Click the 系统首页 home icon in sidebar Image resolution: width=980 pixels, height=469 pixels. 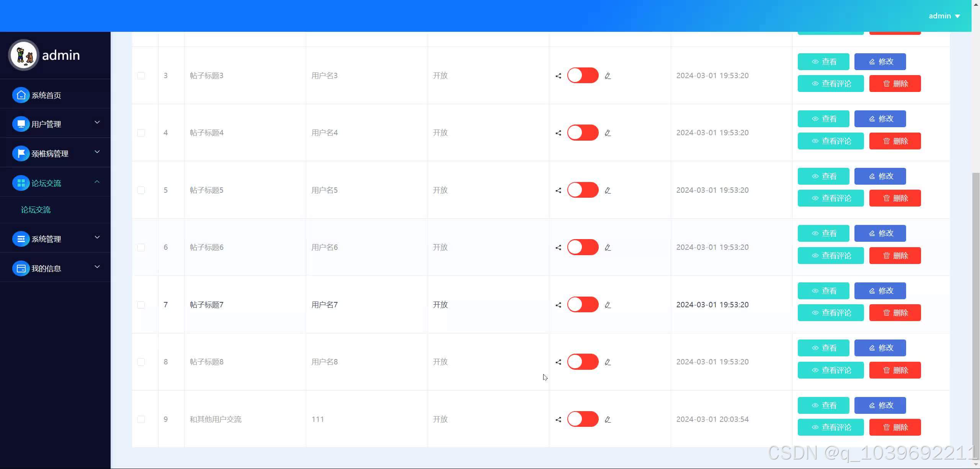(21, 95)
